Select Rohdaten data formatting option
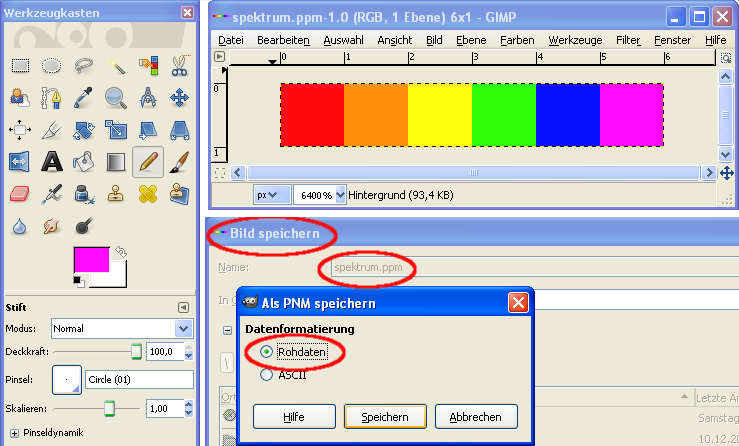 click(266, 352)
